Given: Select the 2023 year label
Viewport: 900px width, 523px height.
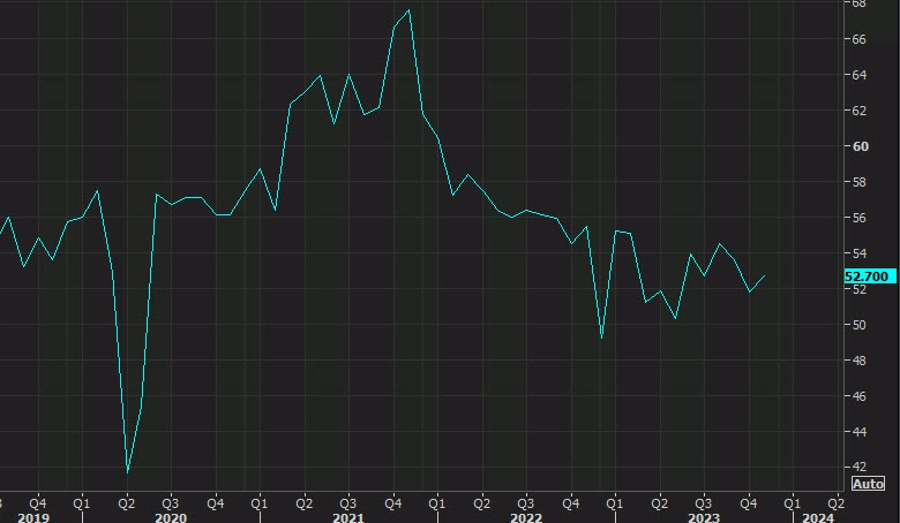Looking at the screenshot, I should pyautogui.click(x=703, y=518).
